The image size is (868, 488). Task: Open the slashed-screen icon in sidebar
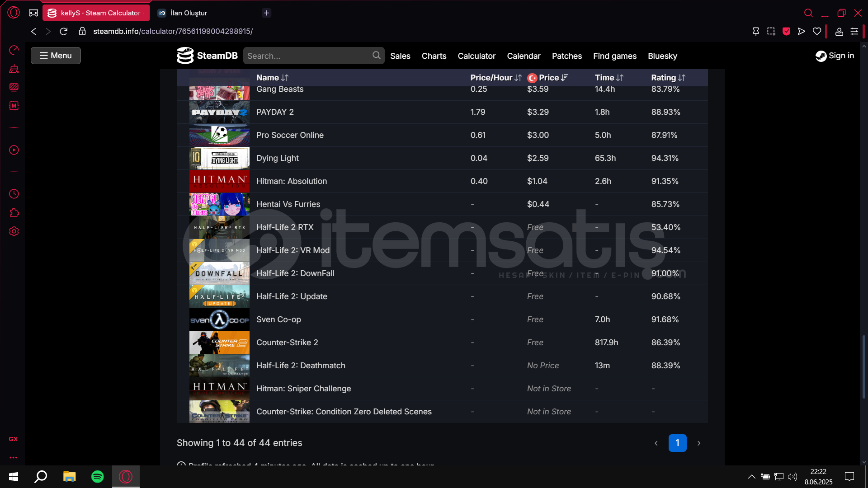point(14,87)
